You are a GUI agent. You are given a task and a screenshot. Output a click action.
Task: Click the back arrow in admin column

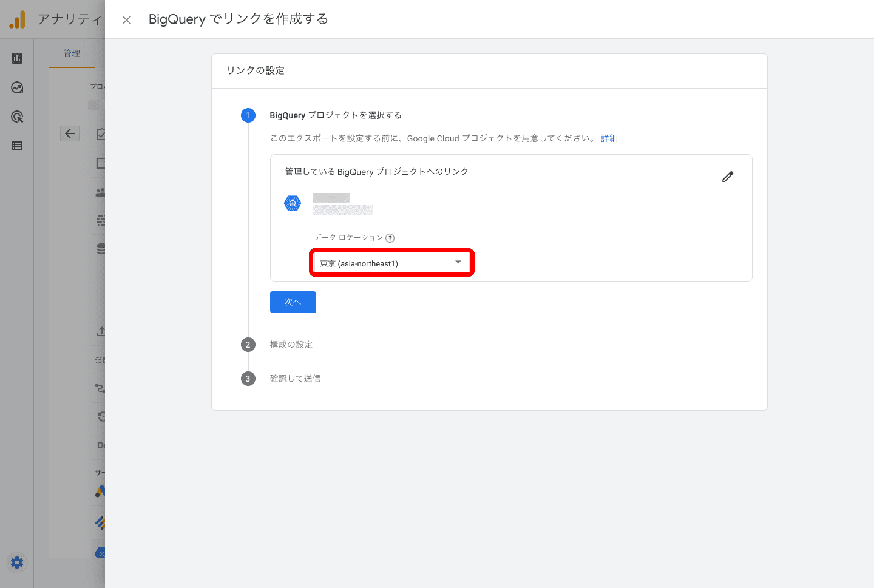click(70, 133)
